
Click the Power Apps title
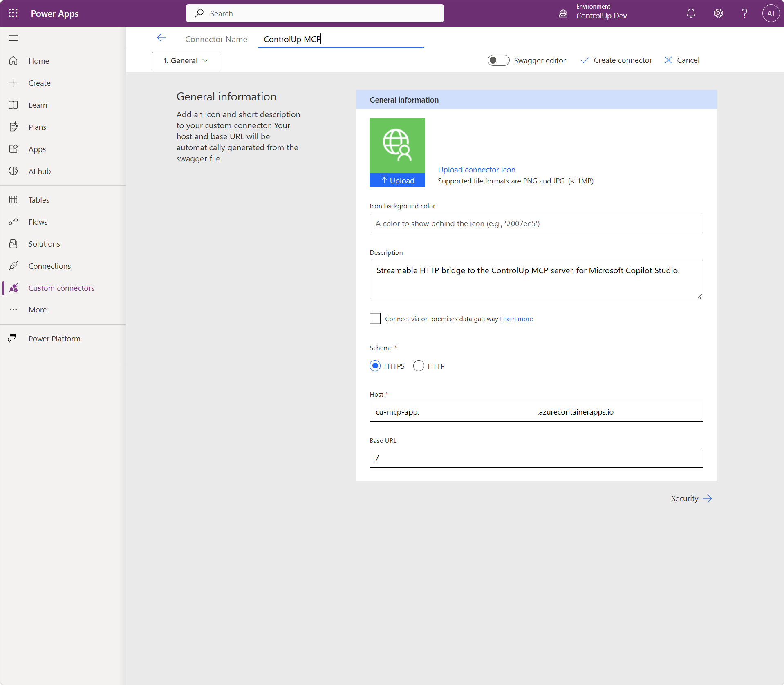click(55, 13)
